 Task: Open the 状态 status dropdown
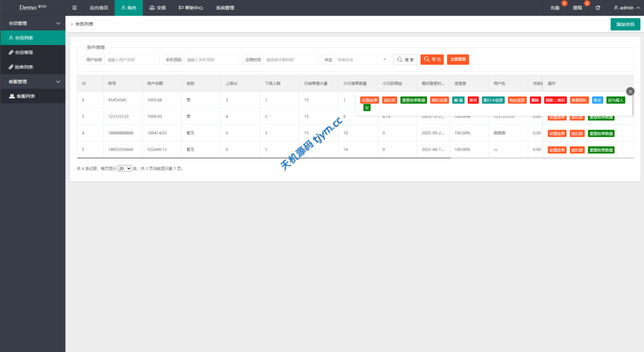click(363, 59)
